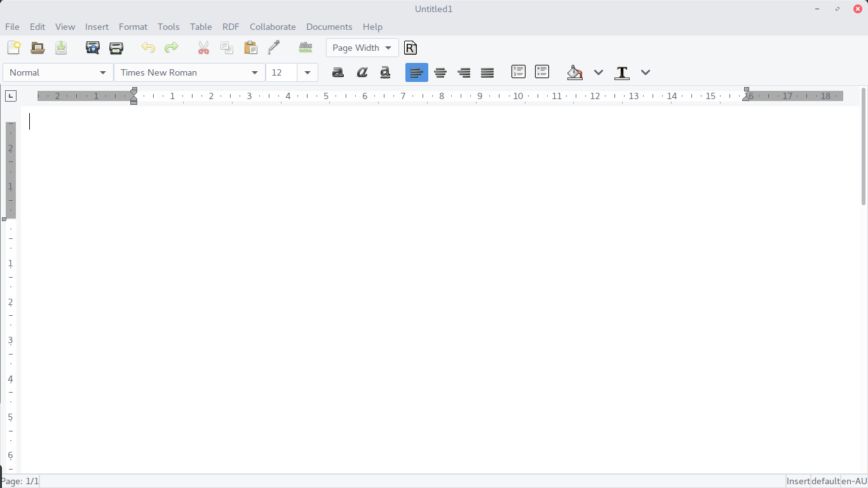Viewport: 868px width, 488px height.
Task: Justify the paragraph text
Action: [x=487, y=72]
